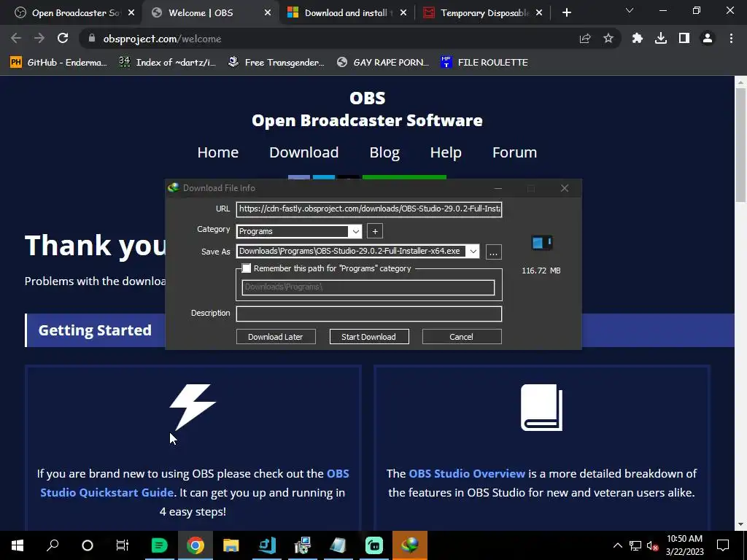The width and height of the screenshot is (747, 560).
Task: Click the browser back arrow
Action: click(x=16, y=39)
